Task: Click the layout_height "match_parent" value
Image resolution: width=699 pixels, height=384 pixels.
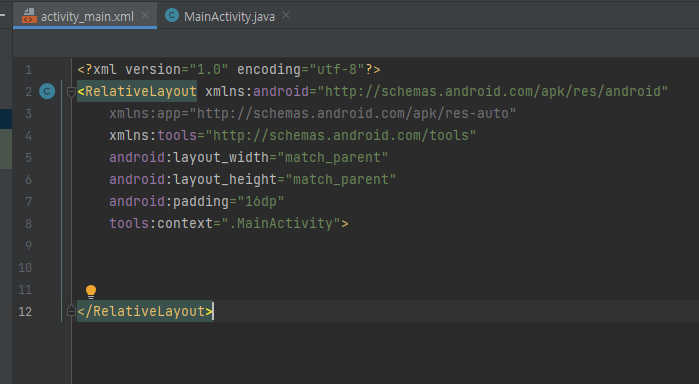Action: pyautogui.click(x=341, y=179)
